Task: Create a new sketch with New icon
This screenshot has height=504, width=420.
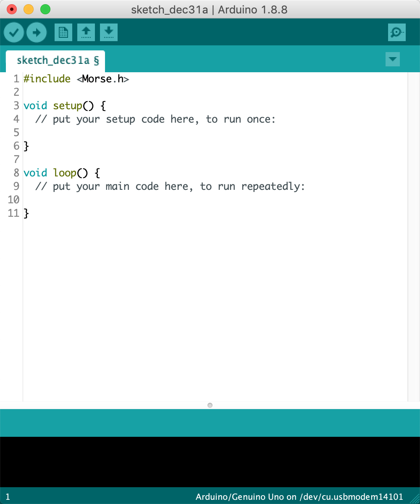Action: tap(63, 32)
